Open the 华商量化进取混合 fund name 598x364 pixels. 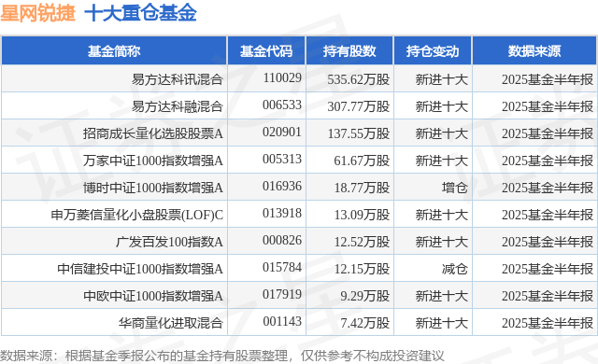click(x=170, y=323)
